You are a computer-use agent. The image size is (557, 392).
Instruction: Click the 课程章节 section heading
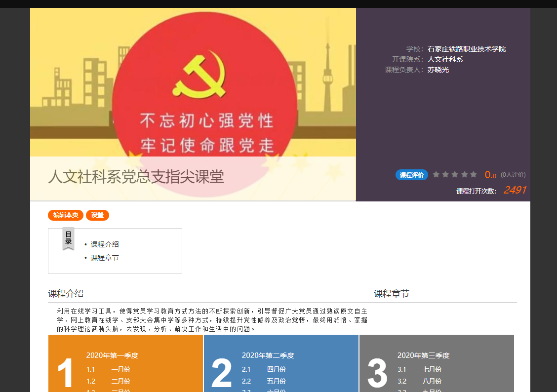pyautogui.click(x=392, y=294)
